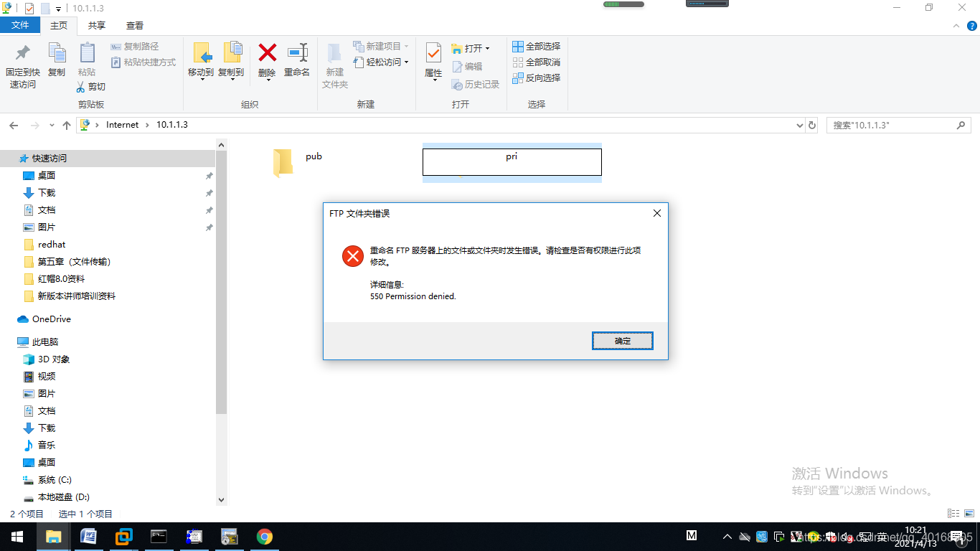
Task: Click the Back navigation arrow
Action: click(14, 125)
